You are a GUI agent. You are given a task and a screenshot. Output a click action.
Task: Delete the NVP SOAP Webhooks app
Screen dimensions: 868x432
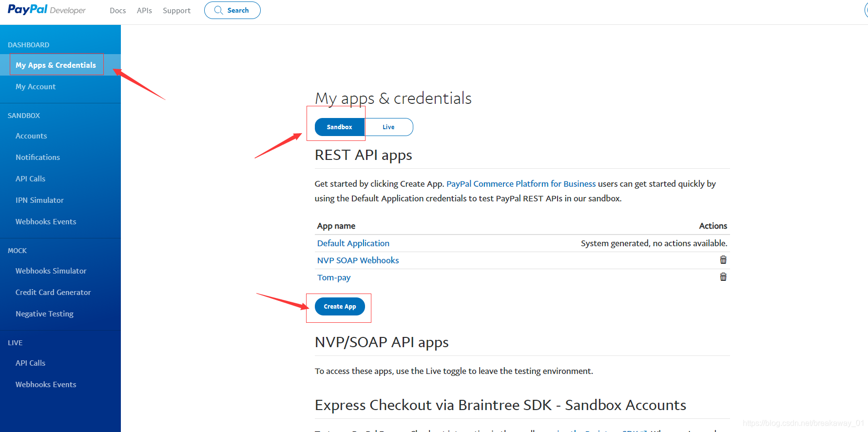click(723, 260)
